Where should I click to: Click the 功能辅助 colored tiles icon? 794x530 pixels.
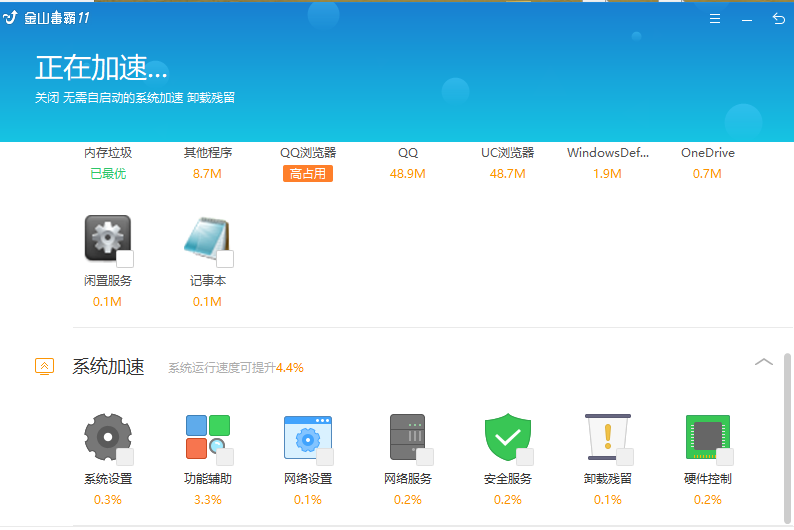tap(206, 438)
